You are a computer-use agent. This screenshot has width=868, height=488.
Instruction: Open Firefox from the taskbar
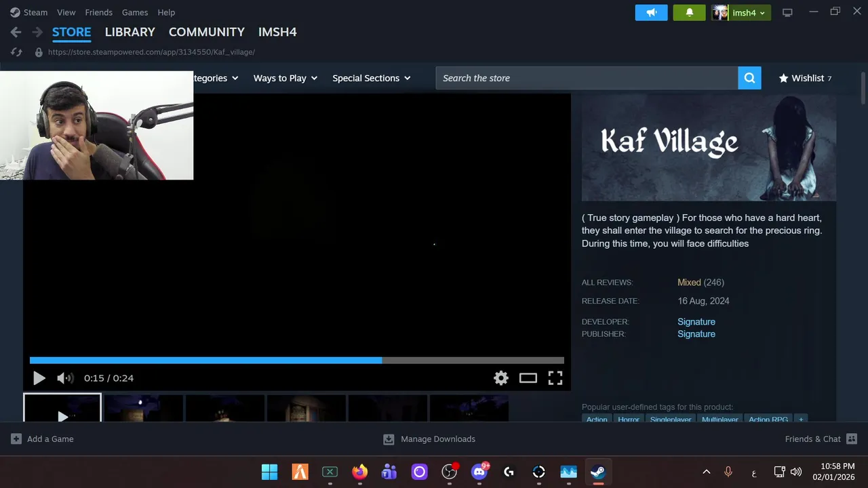click(x=359, y=472)
